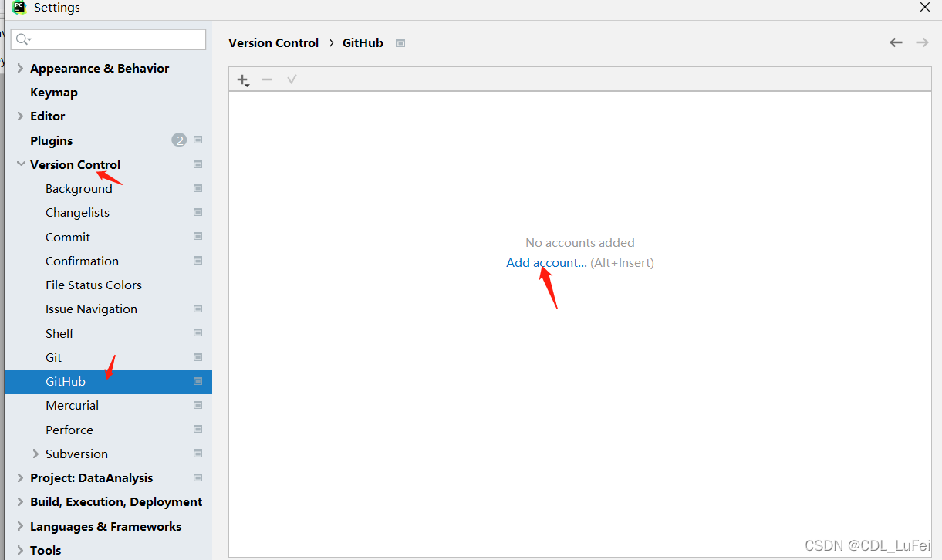
Task: Click project settings icon on Background row
Action: (x=198, y=188)
